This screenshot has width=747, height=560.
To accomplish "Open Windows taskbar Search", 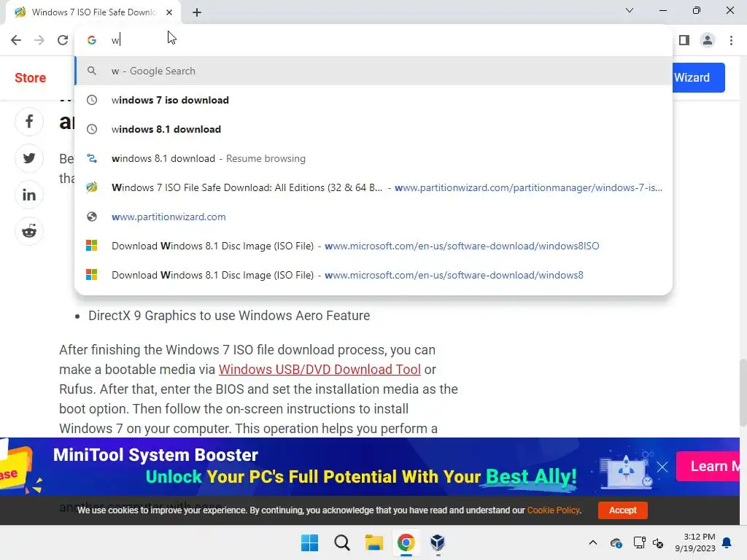I will tap(342, 542).
